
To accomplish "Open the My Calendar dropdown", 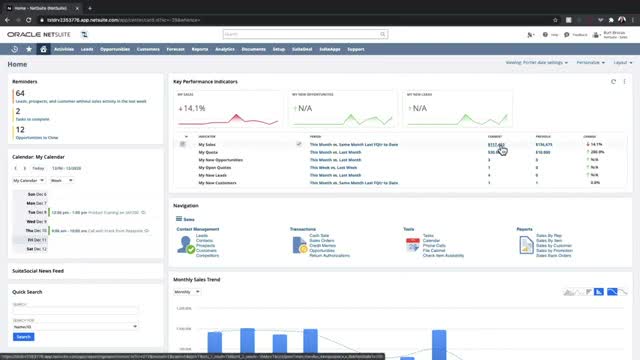I will tap(29, 180).
